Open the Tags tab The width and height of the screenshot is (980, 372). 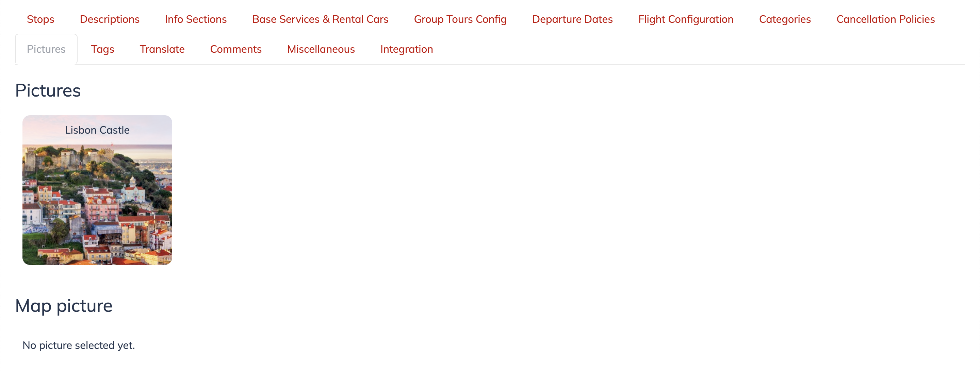(x=102, y=49)
